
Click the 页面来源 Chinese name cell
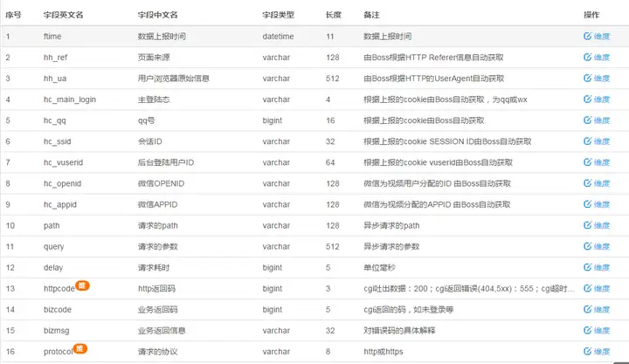pos(154,58)
